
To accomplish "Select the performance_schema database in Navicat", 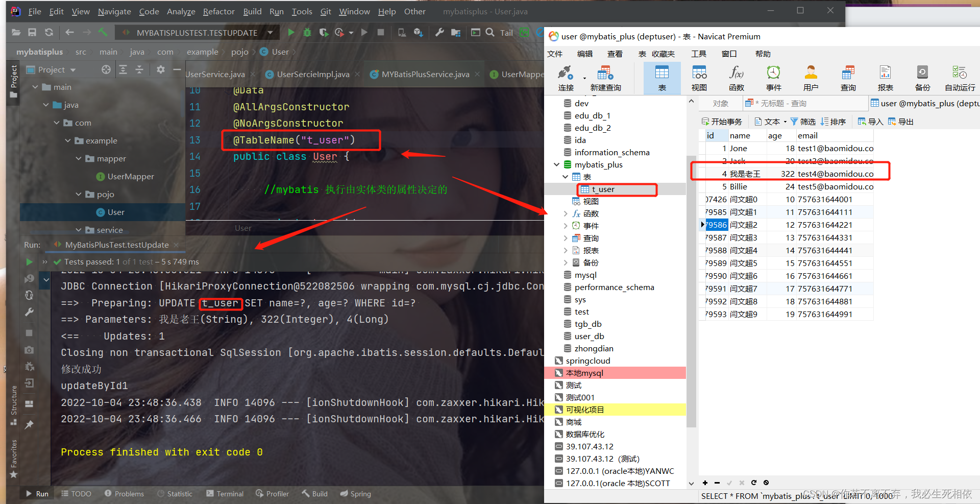I will [614, 287].
